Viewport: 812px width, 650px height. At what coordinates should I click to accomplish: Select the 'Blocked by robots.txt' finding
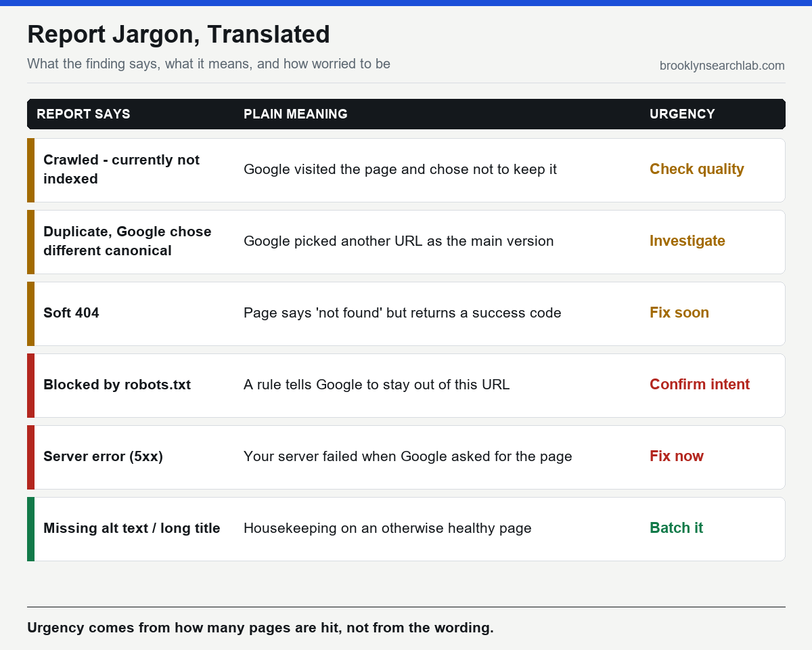[117, 385]
